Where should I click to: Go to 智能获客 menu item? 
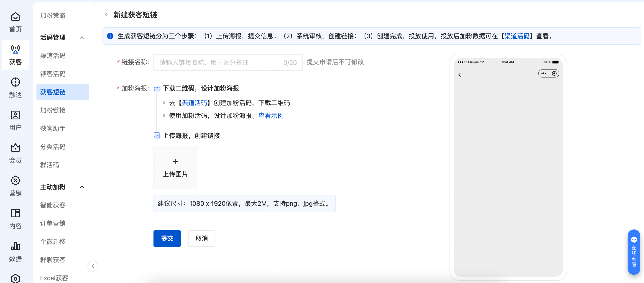tap(53, 205)
